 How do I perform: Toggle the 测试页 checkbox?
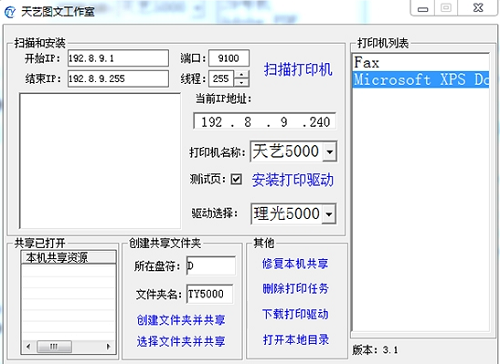[236, 179]
